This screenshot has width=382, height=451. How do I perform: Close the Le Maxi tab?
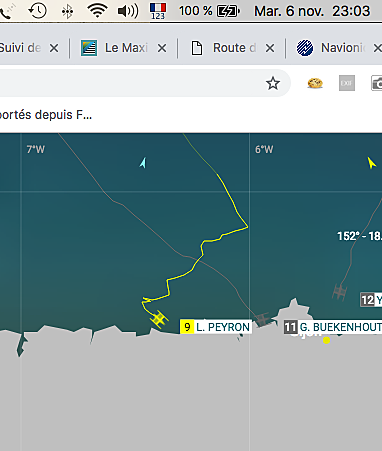(162, 48)
